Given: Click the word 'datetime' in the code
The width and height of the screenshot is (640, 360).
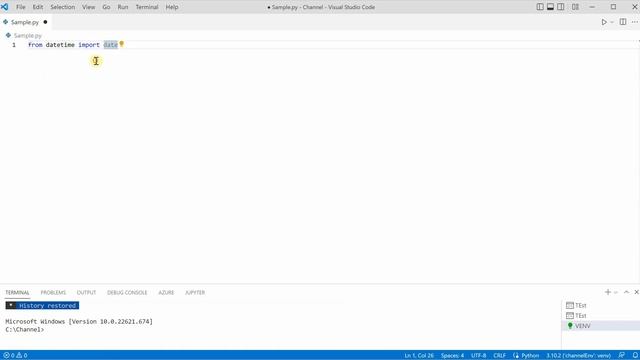Looking at the screenshot, I should [x=60, y=45].
